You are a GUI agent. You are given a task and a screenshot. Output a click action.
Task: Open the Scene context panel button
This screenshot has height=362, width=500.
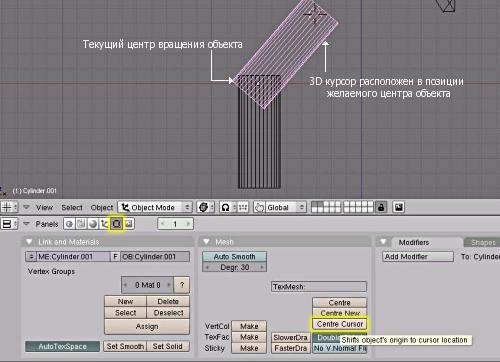coord(129,224)
